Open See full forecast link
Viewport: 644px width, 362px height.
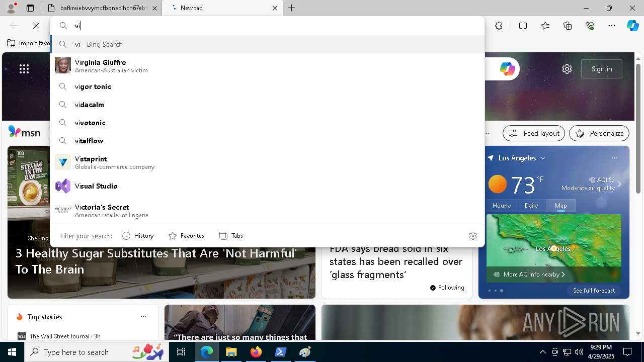pyautogui.click(x=594, y=291)
